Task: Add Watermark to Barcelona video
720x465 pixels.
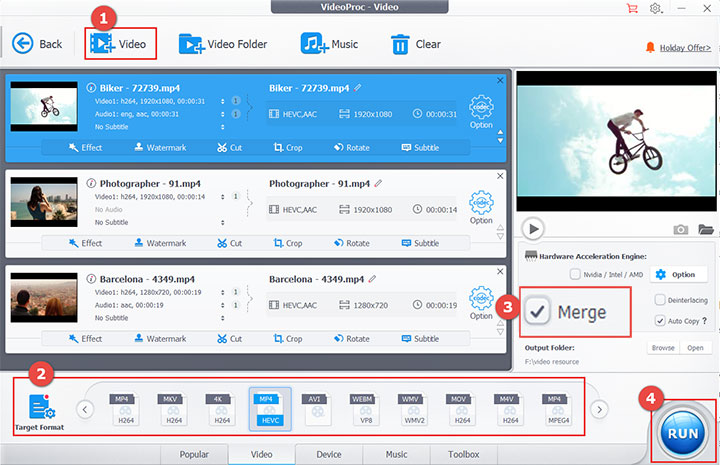Action: pos(160,338)
